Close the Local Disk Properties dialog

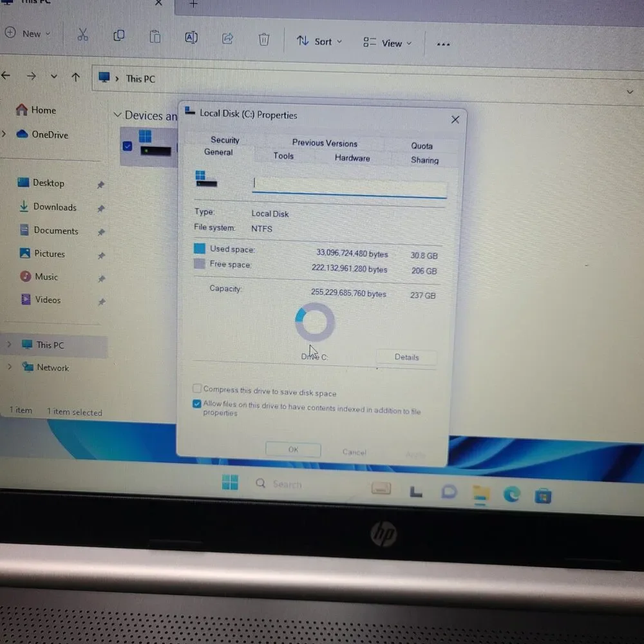point(455,120)
